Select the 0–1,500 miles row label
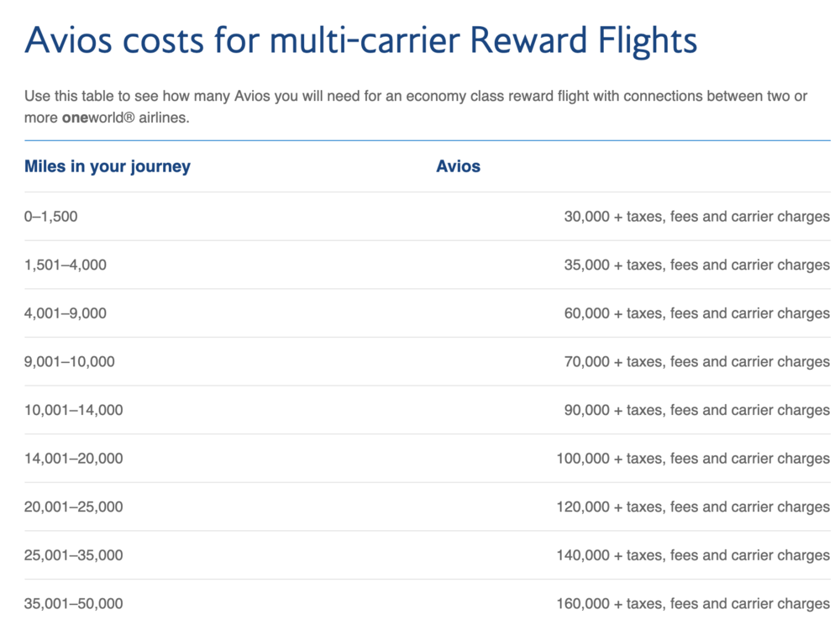Viewport: 840px width, 625px height. click(x=50, y=217)
